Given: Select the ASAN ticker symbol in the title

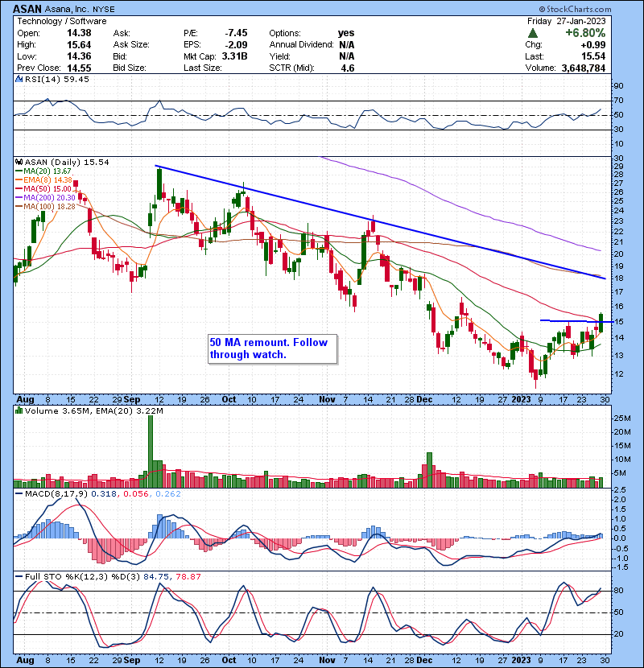Looking at the screenshot, I should pos(27,9).
